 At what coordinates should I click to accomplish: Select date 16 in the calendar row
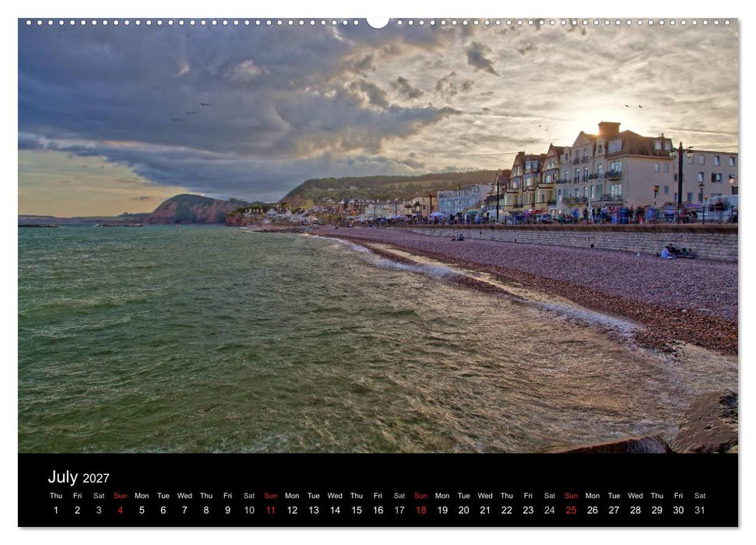tap(378, 510)
